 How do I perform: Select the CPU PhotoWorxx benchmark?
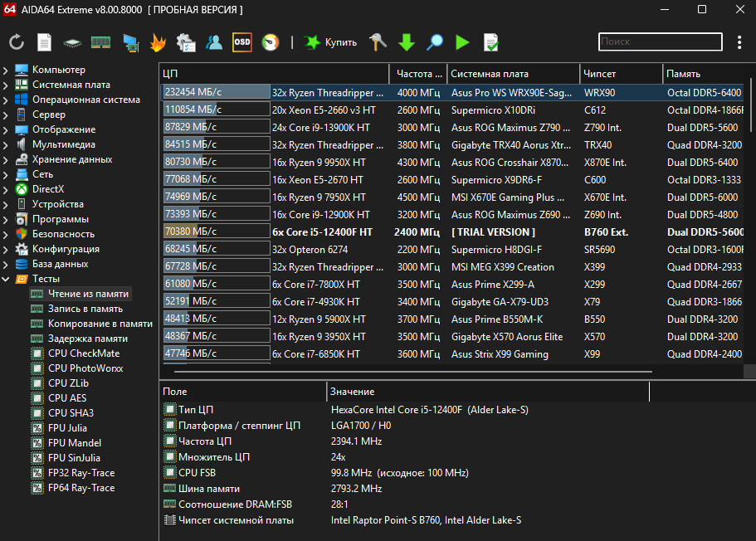click(x=83, y=368)
